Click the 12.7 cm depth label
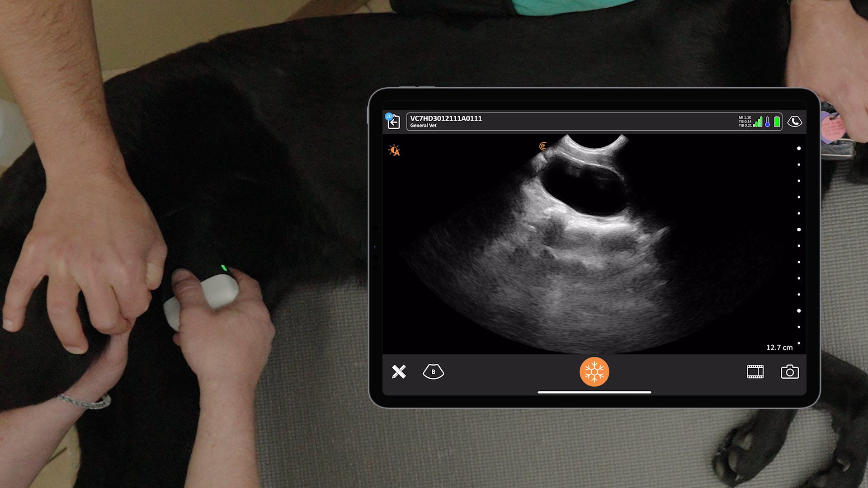 [x=779, y=347]
